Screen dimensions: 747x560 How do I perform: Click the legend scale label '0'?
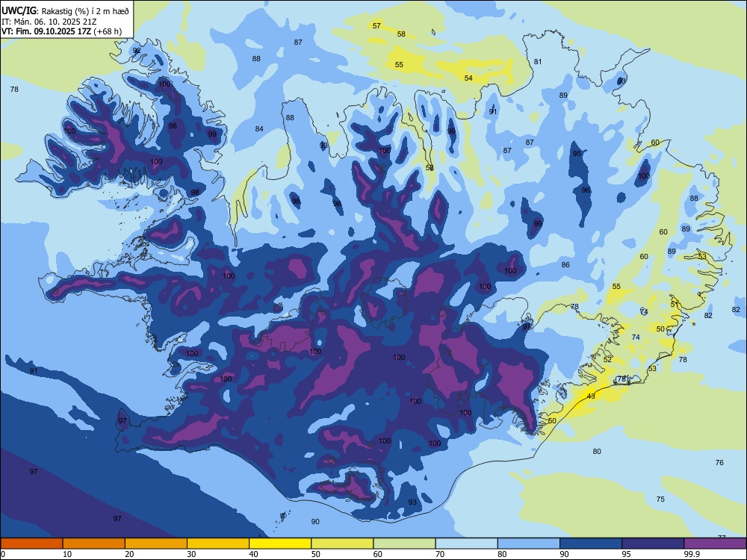[3, 554]
